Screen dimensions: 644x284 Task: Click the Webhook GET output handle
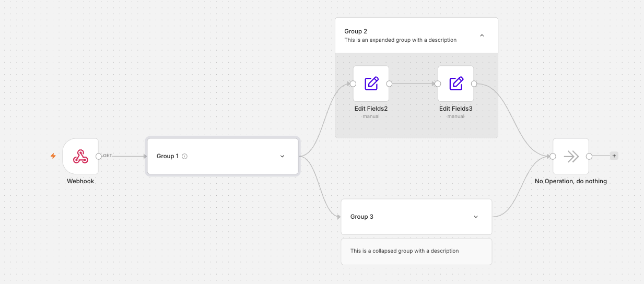tap(99, 156)
